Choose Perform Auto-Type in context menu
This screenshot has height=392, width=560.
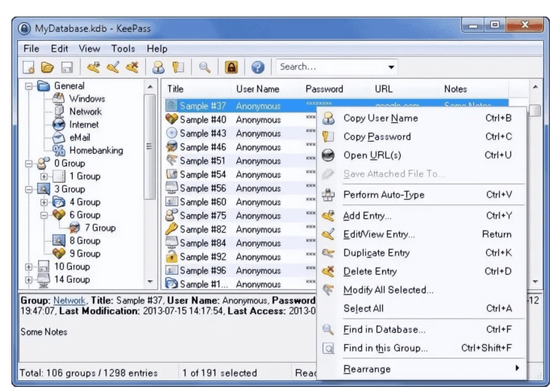tap(421, 195)
